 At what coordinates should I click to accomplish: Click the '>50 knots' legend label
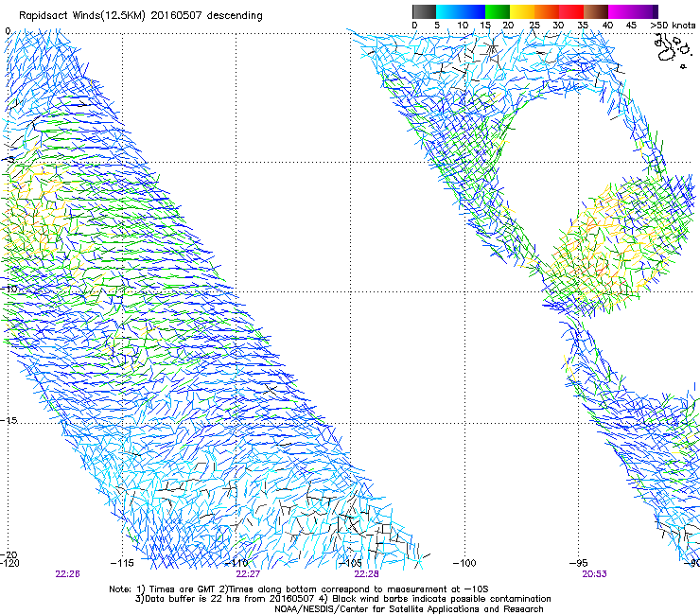(673, 26)
